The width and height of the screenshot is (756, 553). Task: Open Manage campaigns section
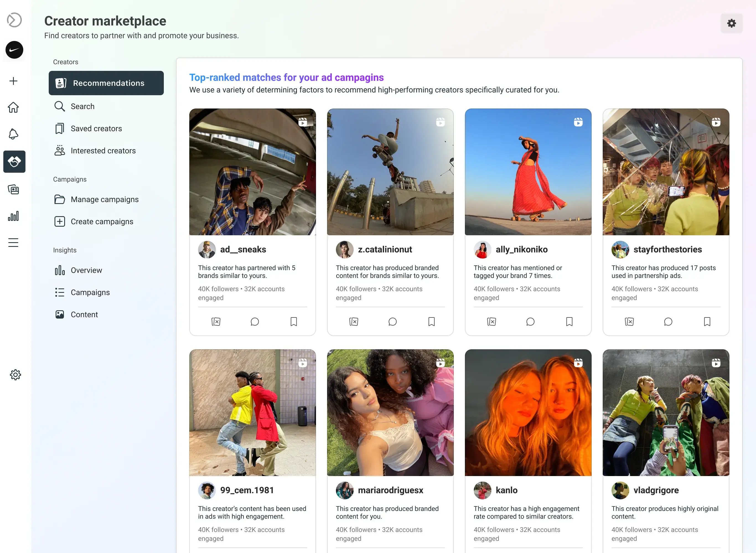point(105,199)
